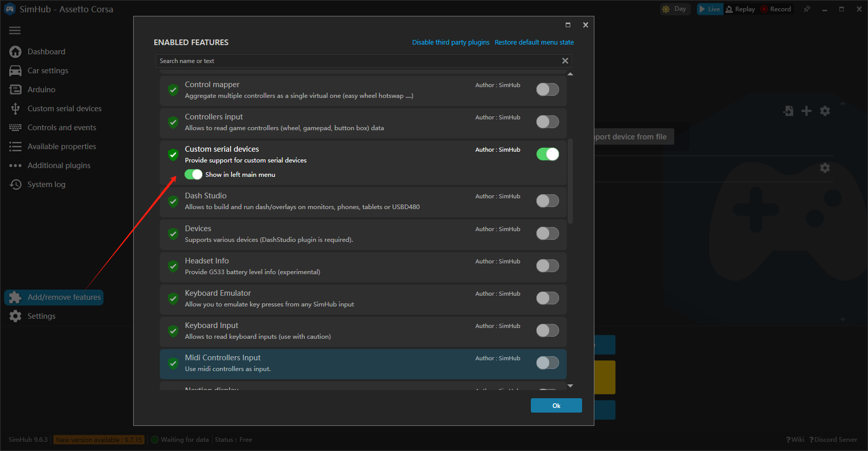This screenshot has width=868, height=451.
Task: Maximize the Enabled Features dialog
Action: 568,25
